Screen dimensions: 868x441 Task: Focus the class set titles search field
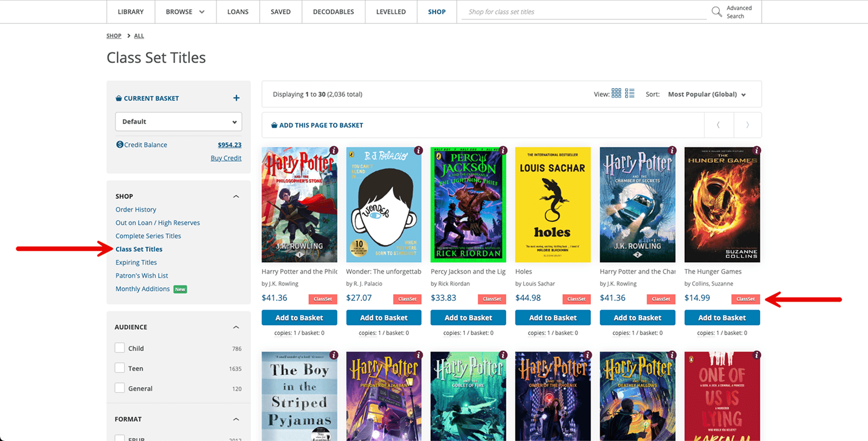(584, 11)
